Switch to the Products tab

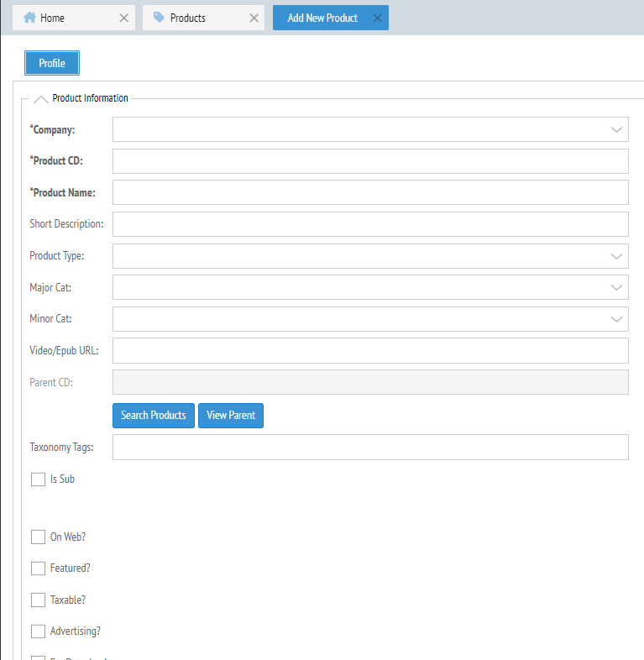point(203,18)
